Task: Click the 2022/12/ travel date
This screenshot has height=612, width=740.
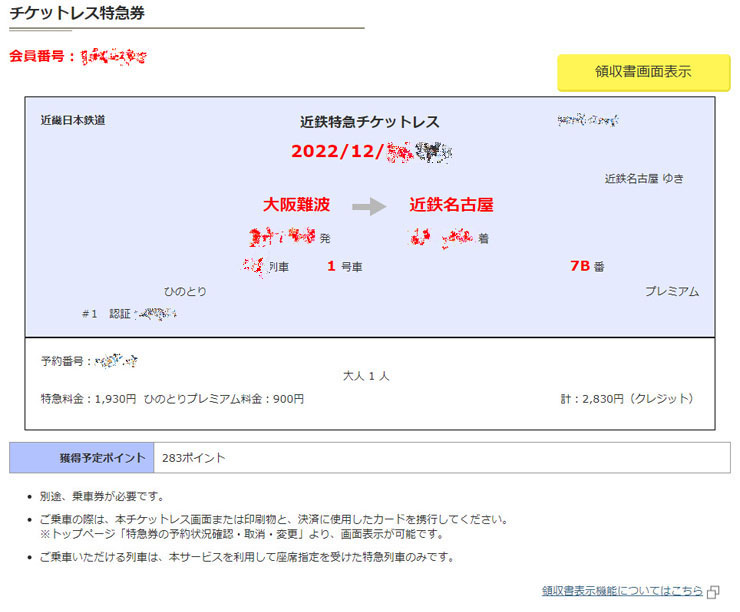Action: [337, 151]
